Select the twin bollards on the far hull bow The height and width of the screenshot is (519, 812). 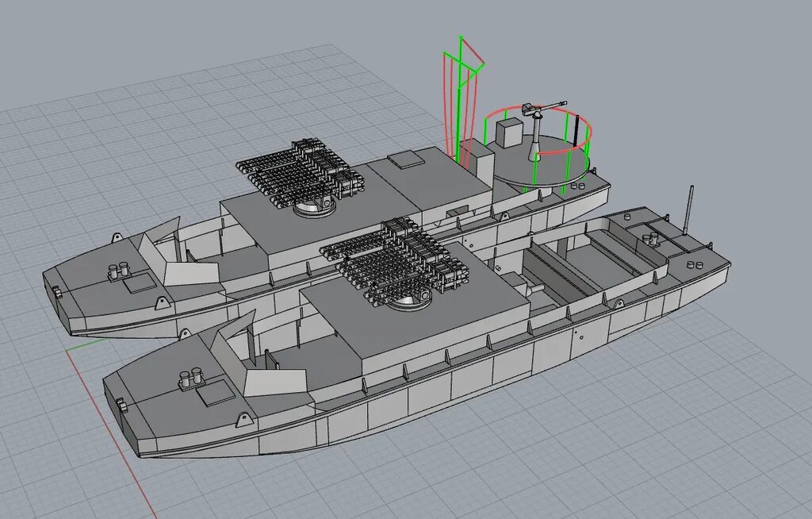tap(119, 271)
